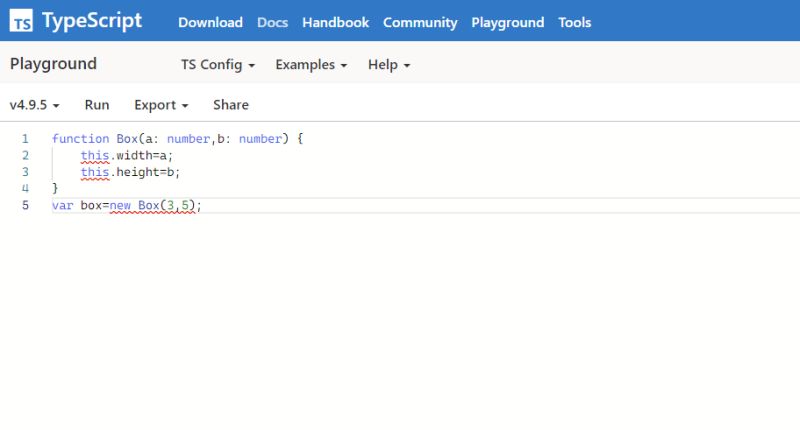
Task: Click the Playground heading text
Action: point(53,64)
